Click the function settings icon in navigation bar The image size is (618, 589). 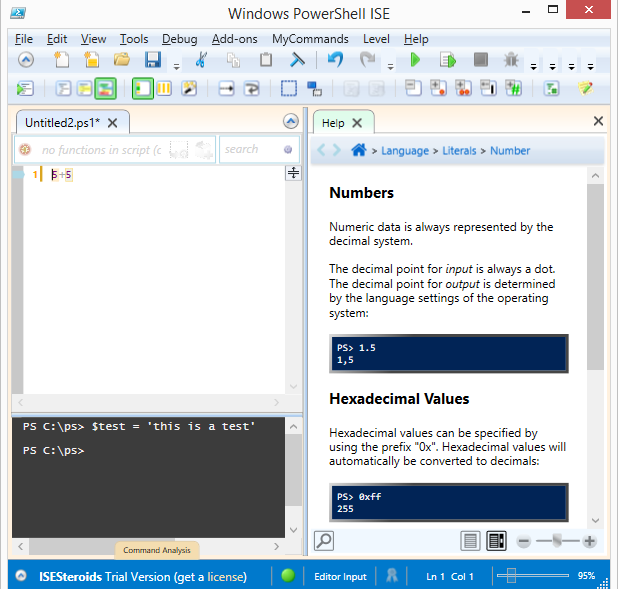point(25,150)
